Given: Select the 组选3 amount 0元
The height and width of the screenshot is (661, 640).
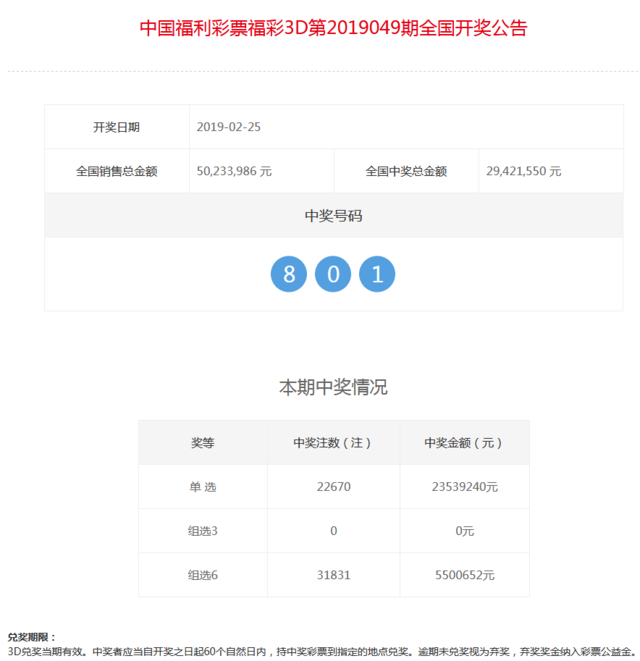Looking at the screenshot, I should (x=465, y=531).
